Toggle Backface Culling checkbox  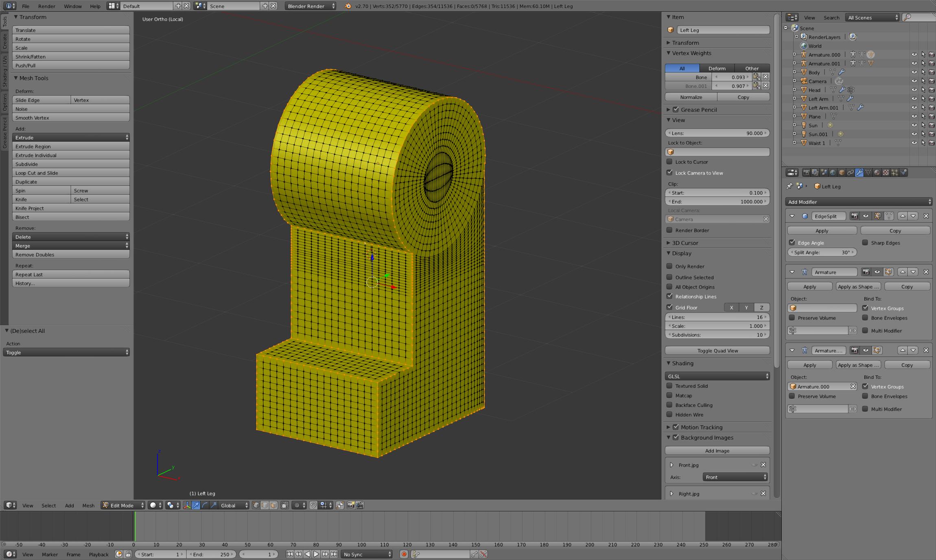point(669,405)
